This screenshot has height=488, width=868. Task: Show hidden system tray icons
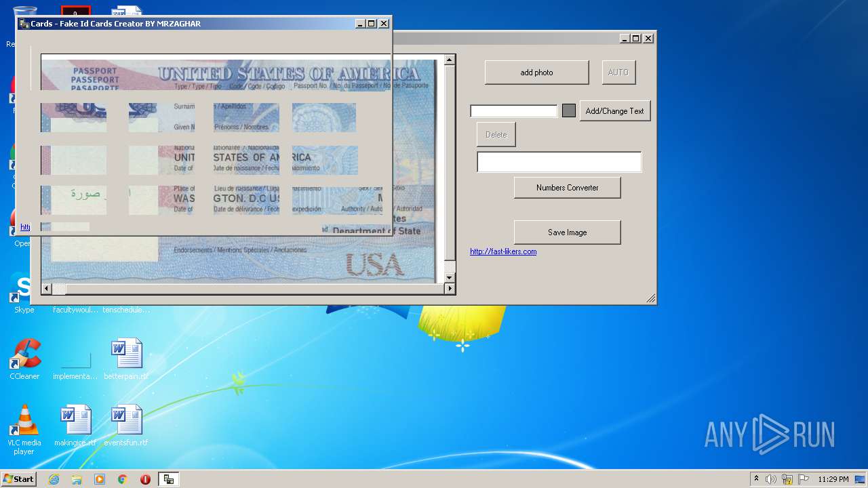[x=756, y=479]
